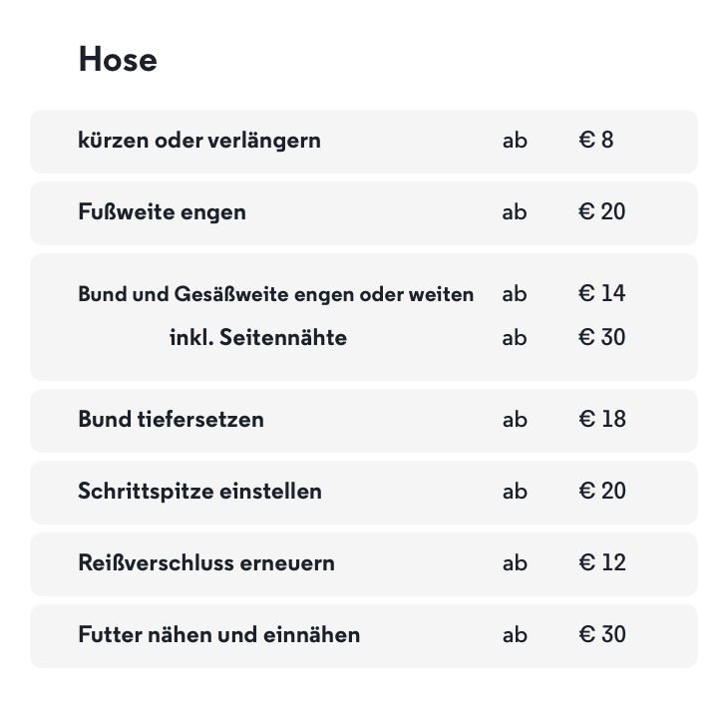Click the € 8 price
Screen dimensions: 728x704
596,141
